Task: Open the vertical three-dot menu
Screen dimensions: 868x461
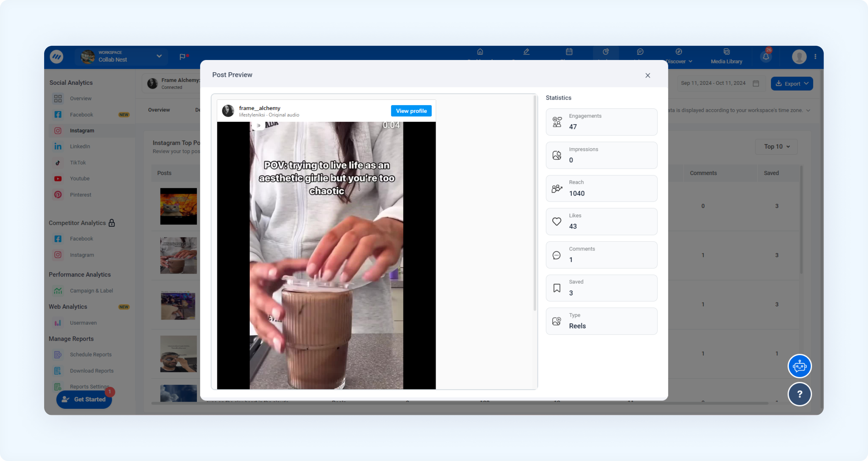Action: click(815, 57)
